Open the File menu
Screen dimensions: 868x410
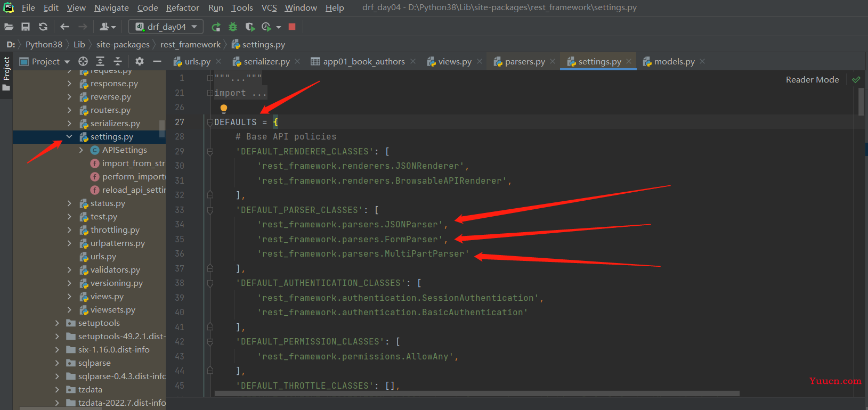pos(28,7)
